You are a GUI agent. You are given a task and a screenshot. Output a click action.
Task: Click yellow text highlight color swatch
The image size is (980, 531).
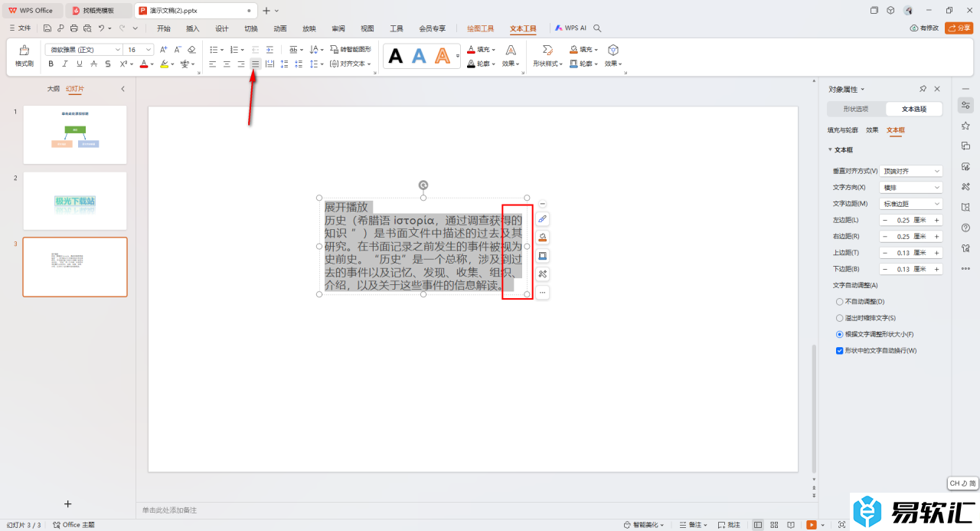tap(164, 64)
